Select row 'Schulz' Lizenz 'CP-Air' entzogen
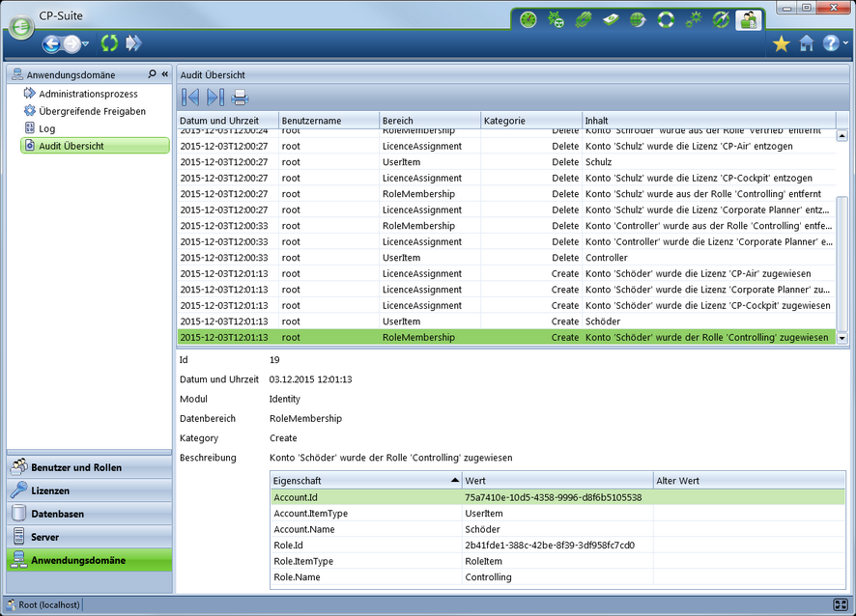The height and width of the screenshot is (616, 856). click(506, 146)
